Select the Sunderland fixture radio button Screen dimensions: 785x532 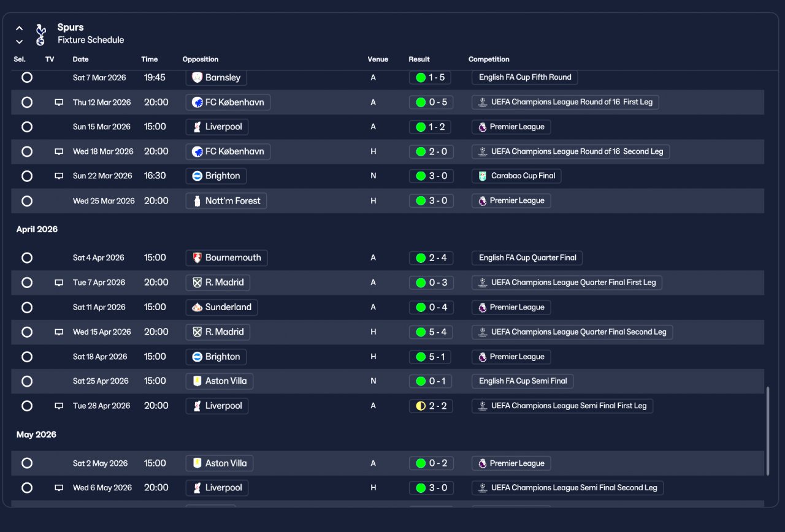(x=27, y=307)
